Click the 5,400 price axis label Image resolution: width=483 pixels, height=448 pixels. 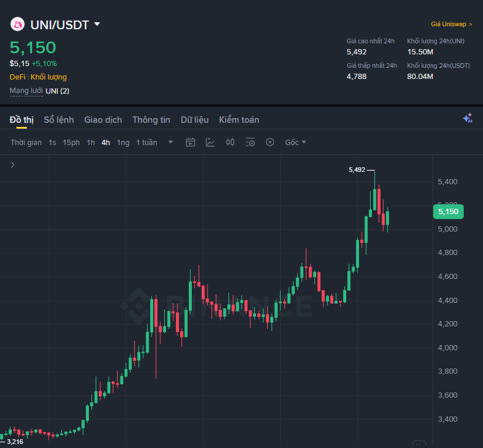[447, 182]
